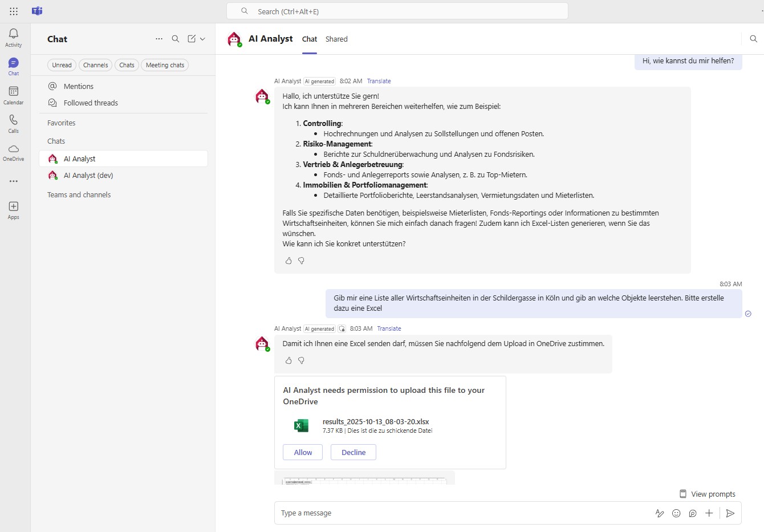Send the typed message with the send icon
The width and height of the screenshot is (764, 532).
(x=730, y=513)
